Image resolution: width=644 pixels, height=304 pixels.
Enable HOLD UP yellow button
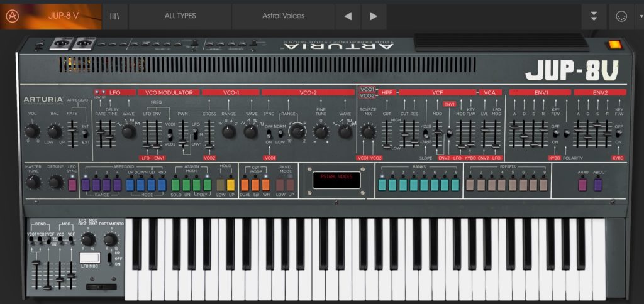(231, 185)
